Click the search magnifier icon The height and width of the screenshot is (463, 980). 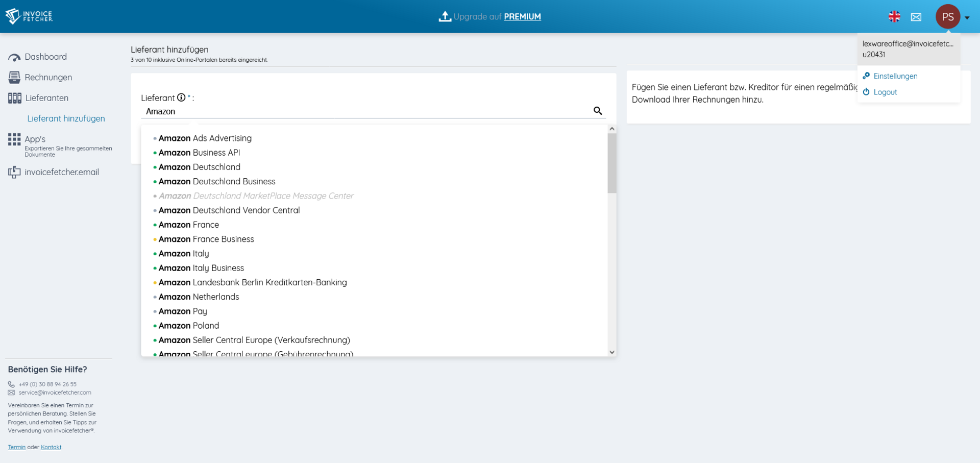[x=598, y=111]
